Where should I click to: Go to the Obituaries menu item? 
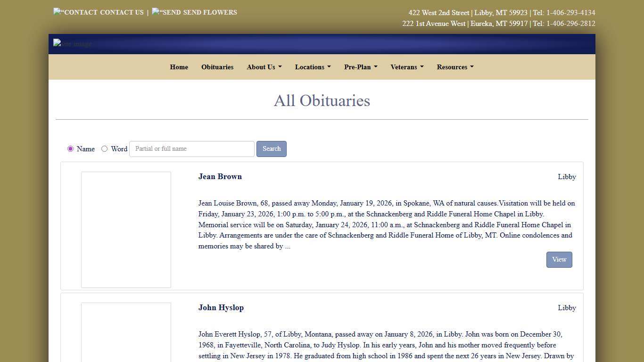217,67
